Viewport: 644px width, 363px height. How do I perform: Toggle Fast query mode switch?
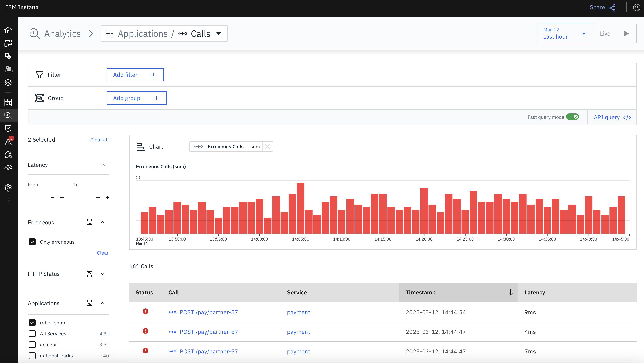point(572,117)
